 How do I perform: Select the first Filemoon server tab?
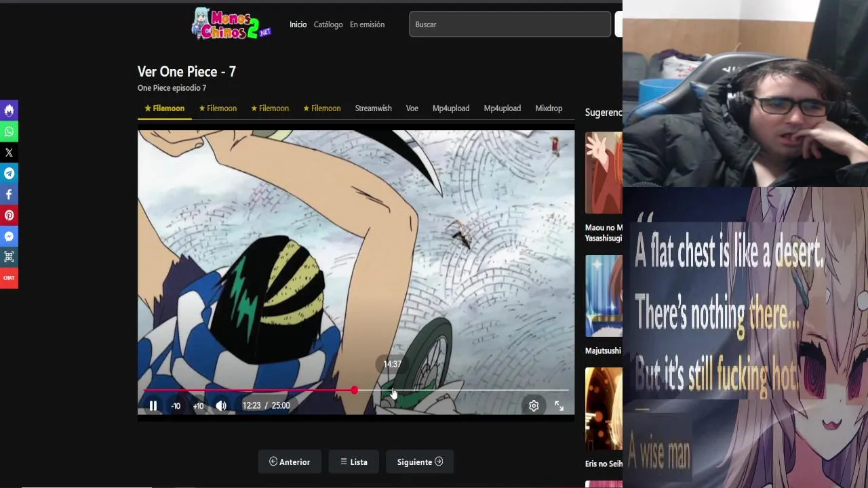click(x=165, y=108)
